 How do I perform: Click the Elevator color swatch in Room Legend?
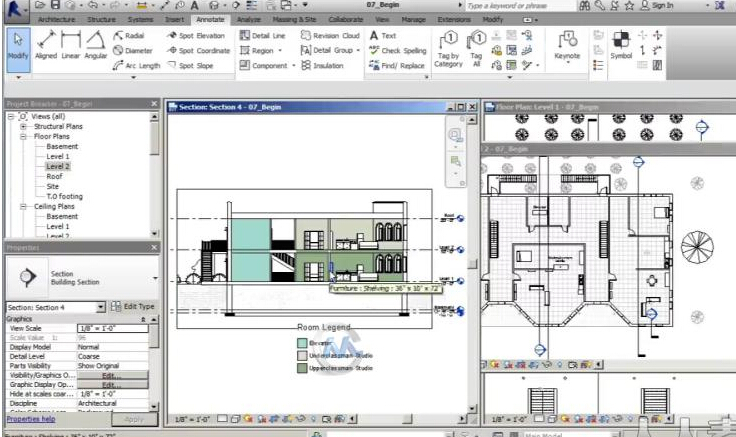coord(301,342)
